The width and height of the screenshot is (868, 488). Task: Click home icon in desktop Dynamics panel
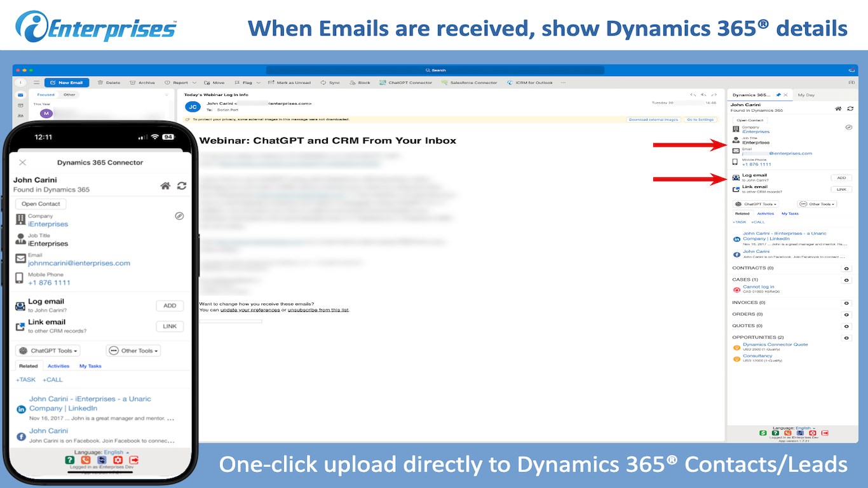click(x=839, y=109)
